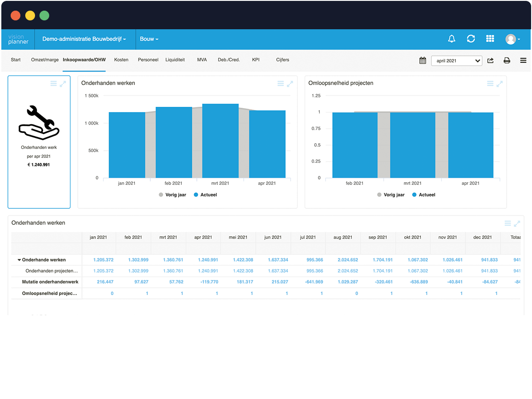Toggle Vorig jaar in Omloopsnelheid legend
Image resolution: width=532 pixels, height=399 pixels.
[391, 195]
